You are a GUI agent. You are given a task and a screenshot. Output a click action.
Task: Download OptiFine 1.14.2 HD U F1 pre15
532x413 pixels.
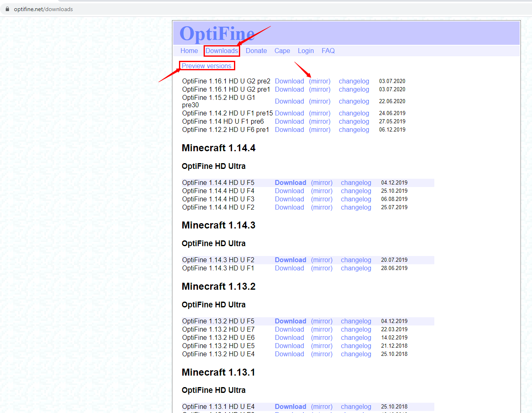(289, 113)
